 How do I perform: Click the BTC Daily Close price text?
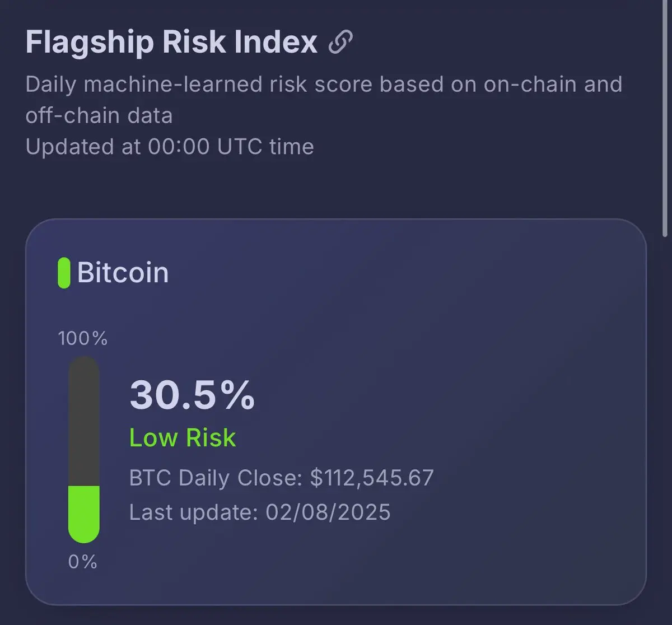tap(282, 478)
